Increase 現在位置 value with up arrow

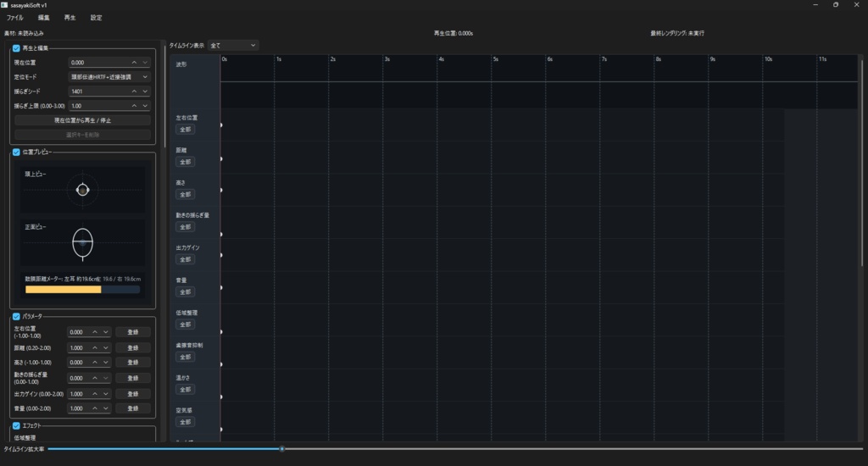click(x=134, y=63)
